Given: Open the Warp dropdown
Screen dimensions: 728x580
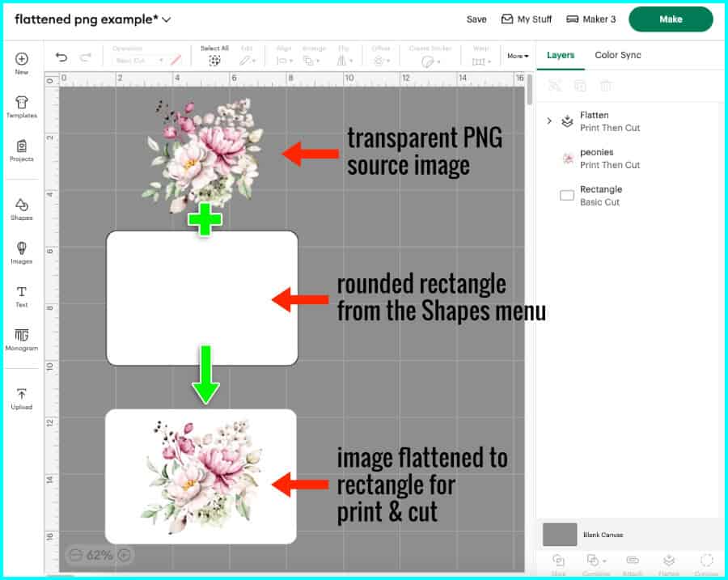Looking at the screenshot, I should [481, 61].
